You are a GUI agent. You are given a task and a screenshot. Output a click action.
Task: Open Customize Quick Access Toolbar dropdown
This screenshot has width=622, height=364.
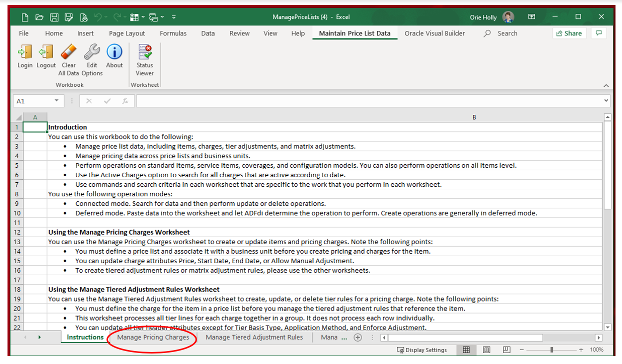tap(173, 17)
